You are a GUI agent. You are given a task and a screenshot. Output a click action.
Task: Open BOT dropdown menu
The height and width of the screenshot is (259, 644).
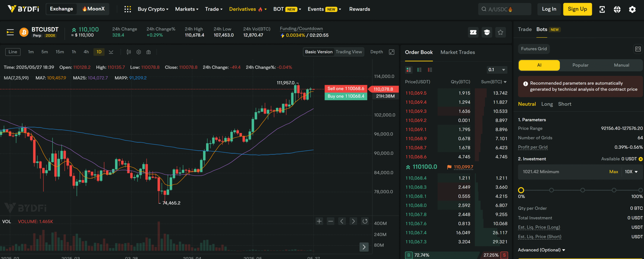click(287, 9)
